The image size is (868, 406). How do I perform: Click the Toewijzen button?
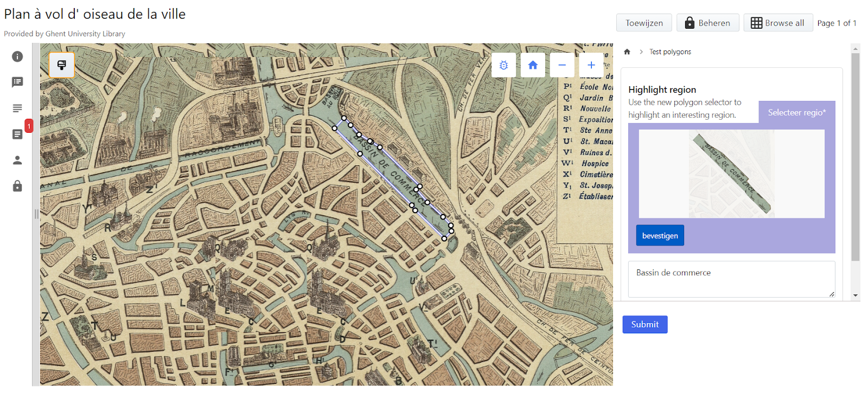pyautogui.click(x=644, y=23)
